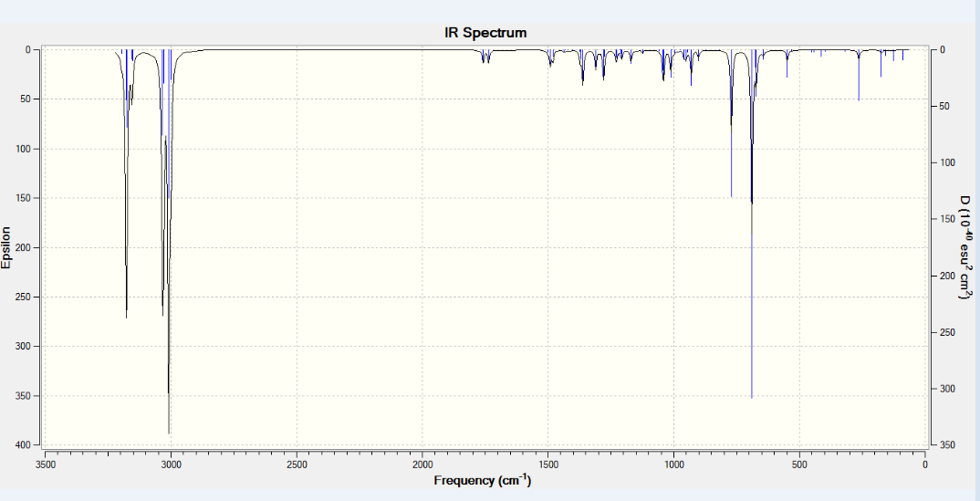Select the 2000 frequency axis tick label

(x=422, y=464)
